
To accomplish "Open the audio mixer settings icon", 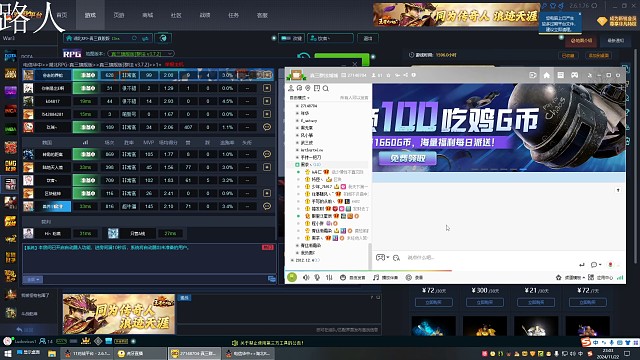I will (x=329, y=278).
